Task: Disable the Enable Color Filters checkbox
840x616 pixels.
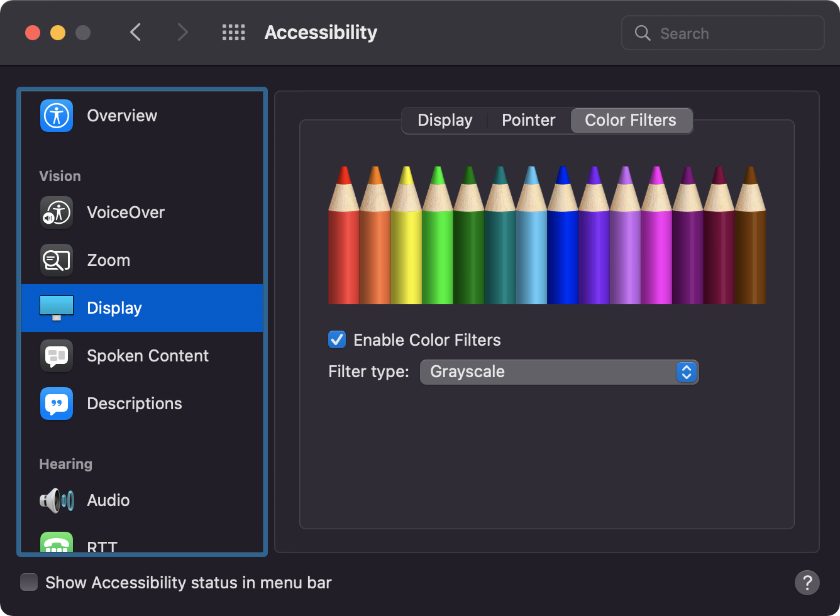Action: [337, 340]
